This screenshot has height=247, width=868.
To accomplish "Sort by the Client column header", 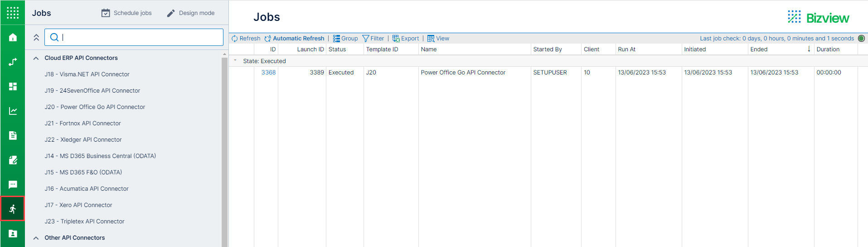I will click(x=598, y=49).
